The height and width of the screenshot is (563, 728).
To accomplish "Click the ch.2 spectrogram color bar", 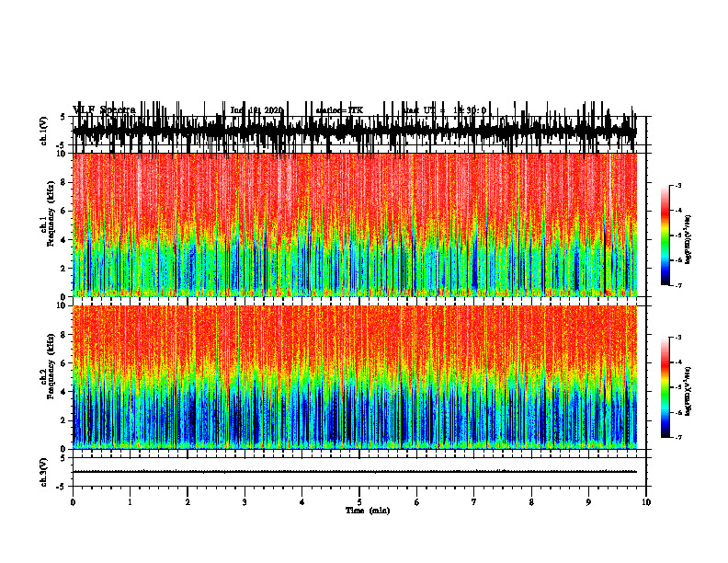I will [665, 387].
